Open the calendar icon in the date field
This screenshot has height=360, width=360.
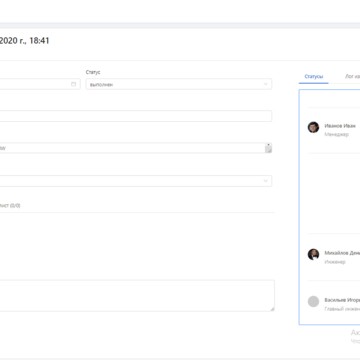tap(73, 84)
